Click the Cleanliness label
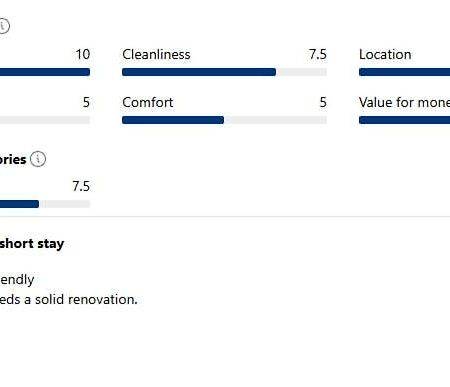The width and height of the screenshot is (450, 387). 156,55
